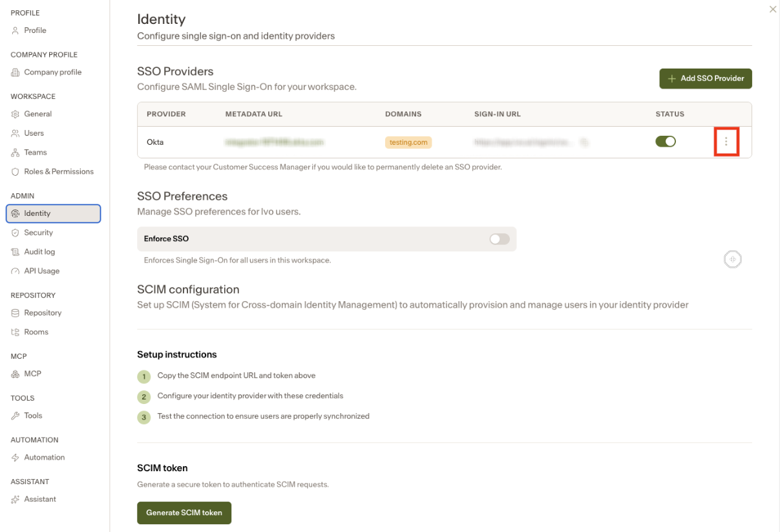
Task: Click the Teams hierarchy icon
Action: [16, 153]
